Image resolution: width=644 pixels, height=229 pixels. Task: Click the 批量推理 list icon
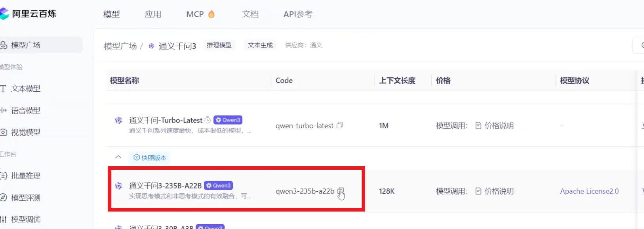coord(4,175)
